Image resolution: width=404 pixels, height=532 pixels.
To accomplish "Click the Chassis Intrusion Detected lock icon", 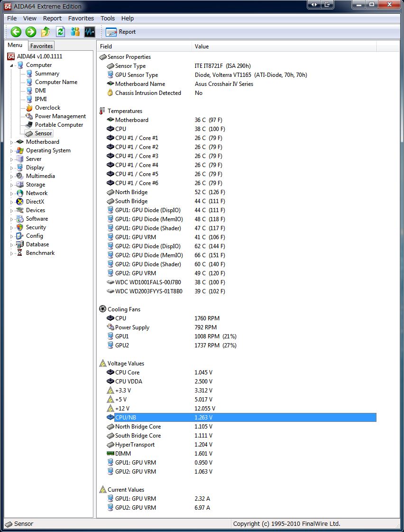I will point(110,93).
